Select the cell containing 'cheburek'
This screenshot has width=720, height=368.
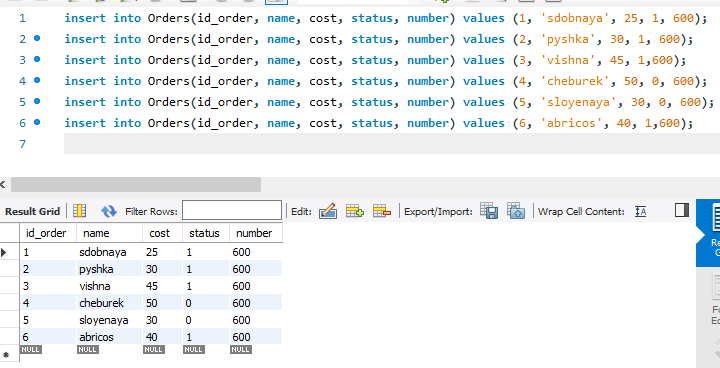(109, 303)
